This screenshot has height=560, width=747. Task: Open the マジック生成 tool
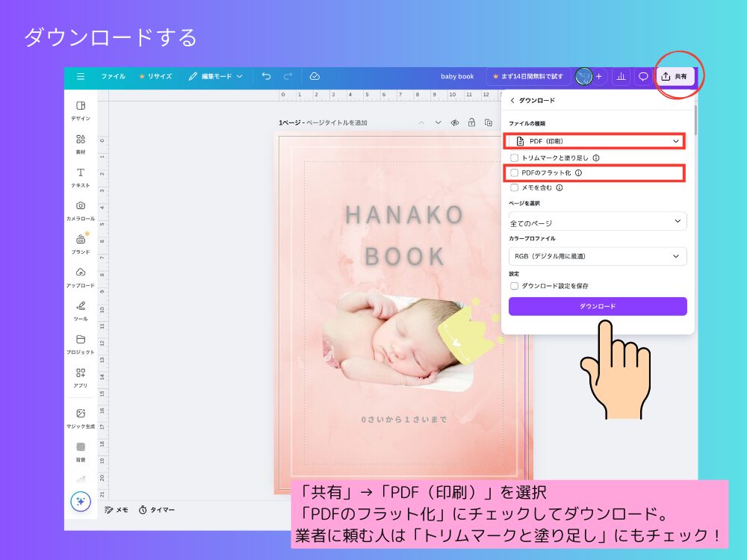(x=81, y=414)
